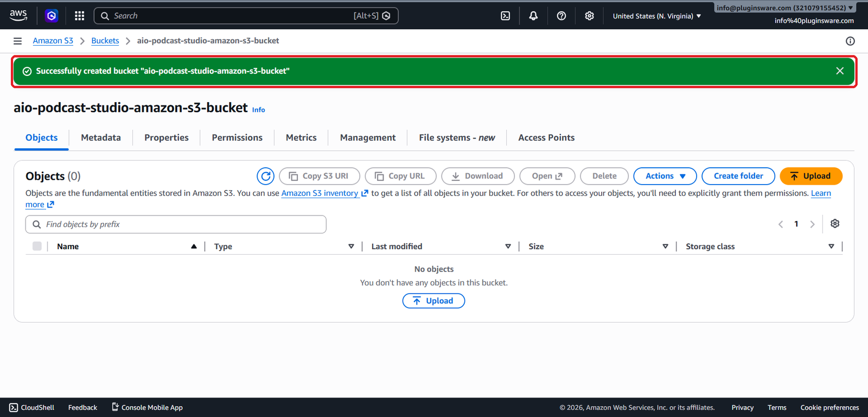Click page number 1 in pagination

796,224
